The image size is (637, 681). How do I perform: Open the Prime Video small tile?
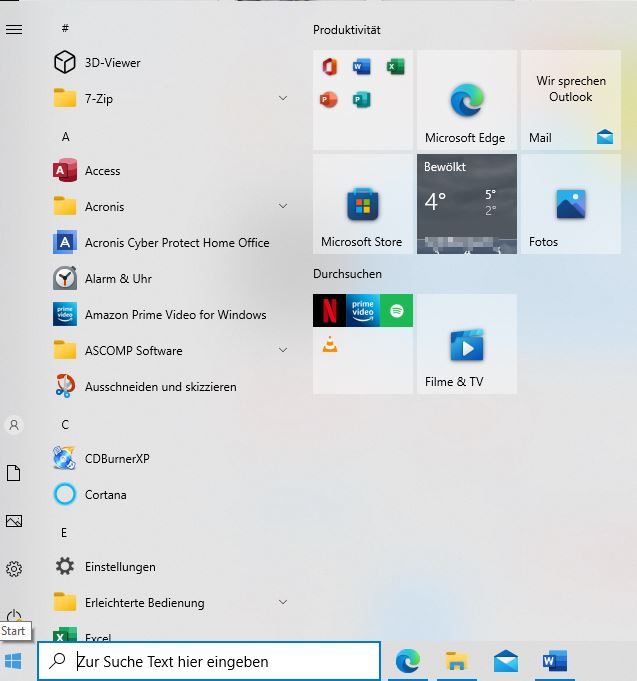[x=363, y=311]
